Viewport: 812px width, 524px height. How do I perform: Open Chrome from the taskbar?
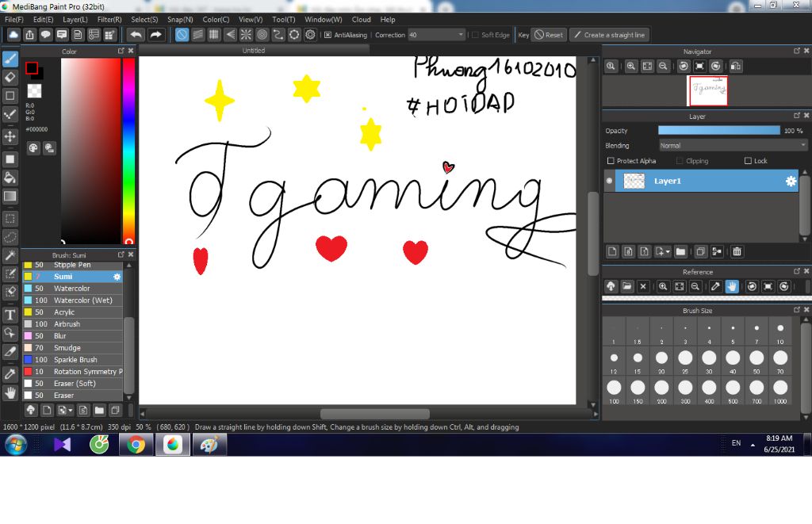pyautogui.click(x=136, y=445)
